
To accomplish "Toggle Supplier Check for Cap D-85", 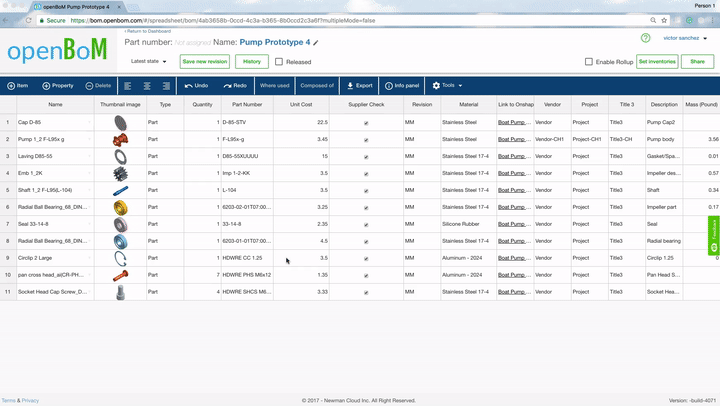I will [x=366, y=123].
